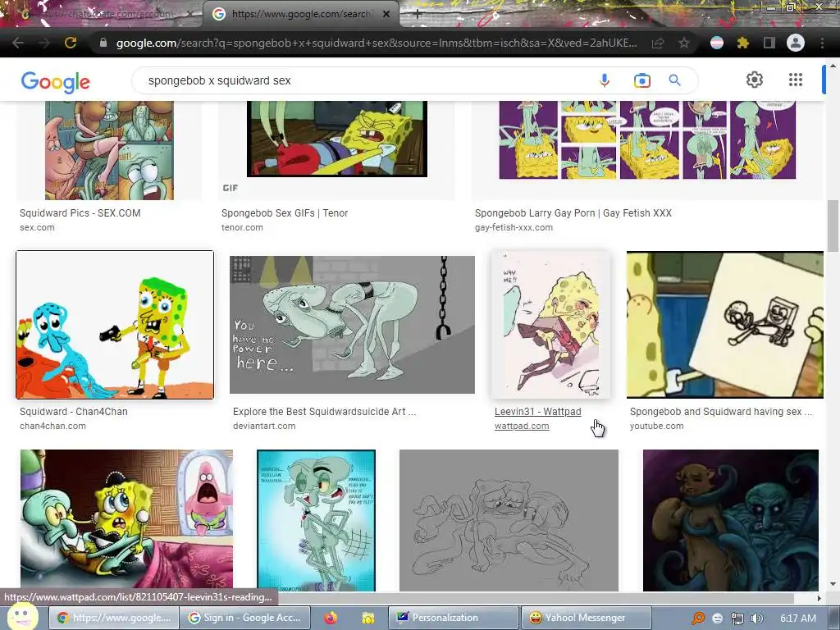
Task: Submit search with the magnifier icon
Action: click(x=674, y=80)
